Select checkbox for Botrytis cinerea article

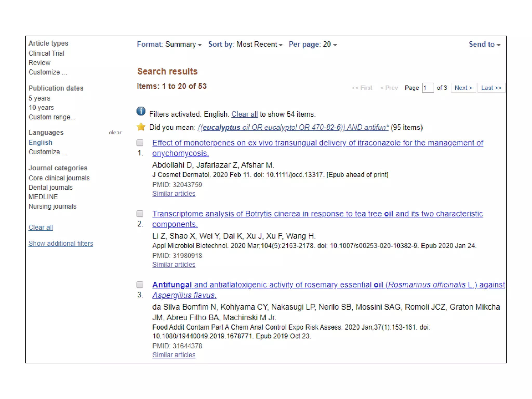pyautogui.click(x=140, y=214)
